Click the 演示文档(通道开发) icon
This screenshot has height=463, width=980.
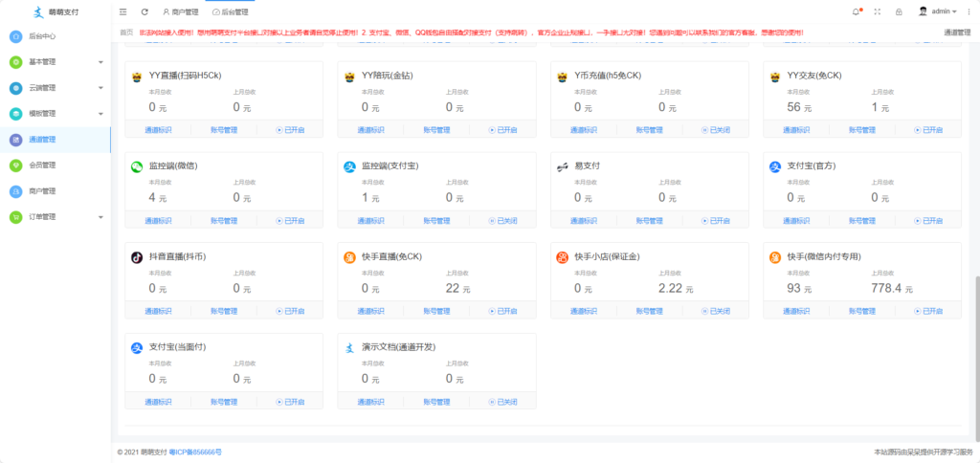point(350,348)
